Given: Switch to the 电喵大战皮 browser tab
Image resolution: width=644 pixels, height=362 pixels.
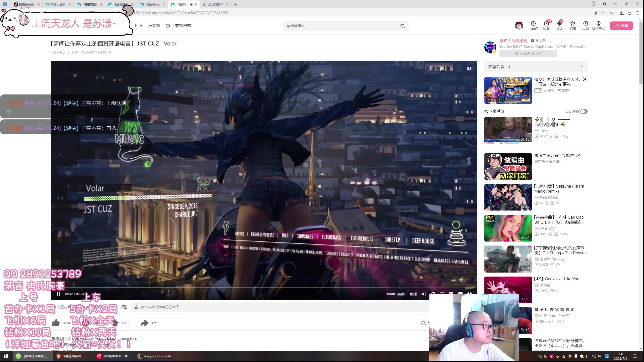Looking at the screenshot, I should click(x=58, y=4).
